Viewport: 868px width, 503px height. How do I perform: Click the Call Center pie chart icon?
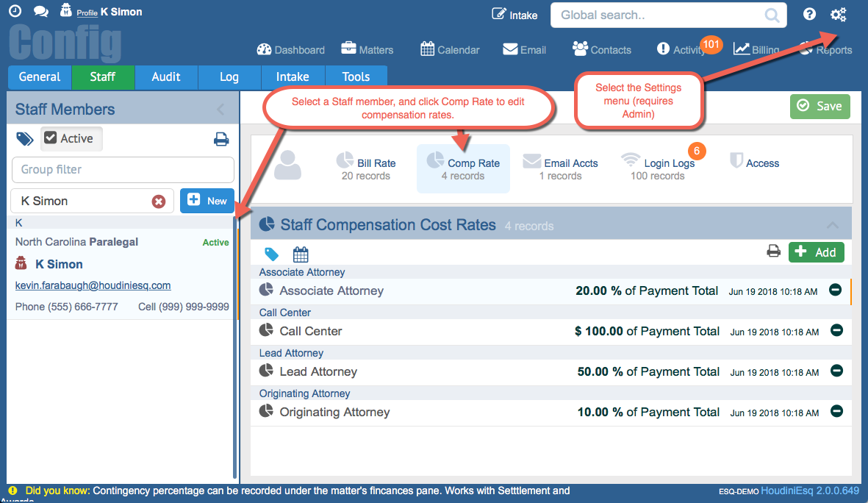[x=266, y=329]
